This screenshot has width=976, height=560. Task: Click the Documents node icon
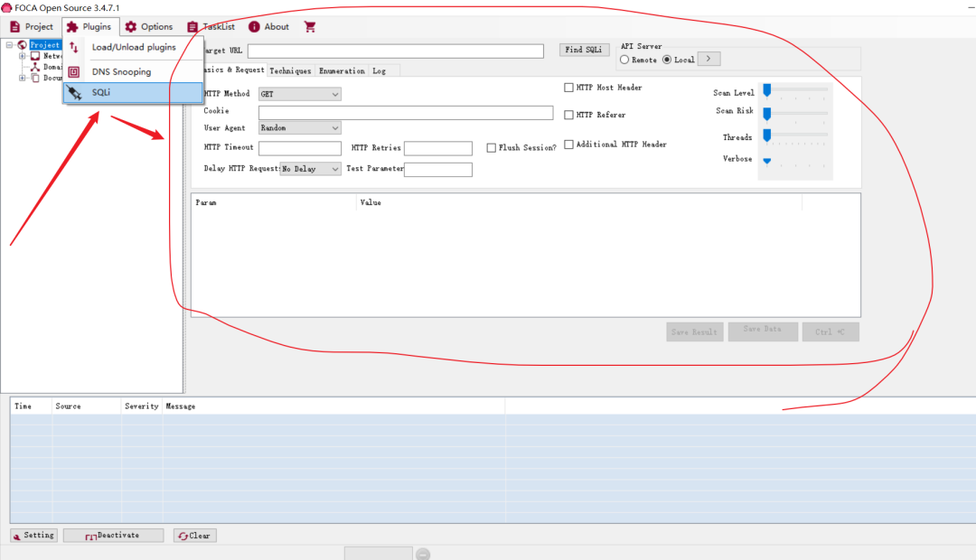[x=35, y=78]
